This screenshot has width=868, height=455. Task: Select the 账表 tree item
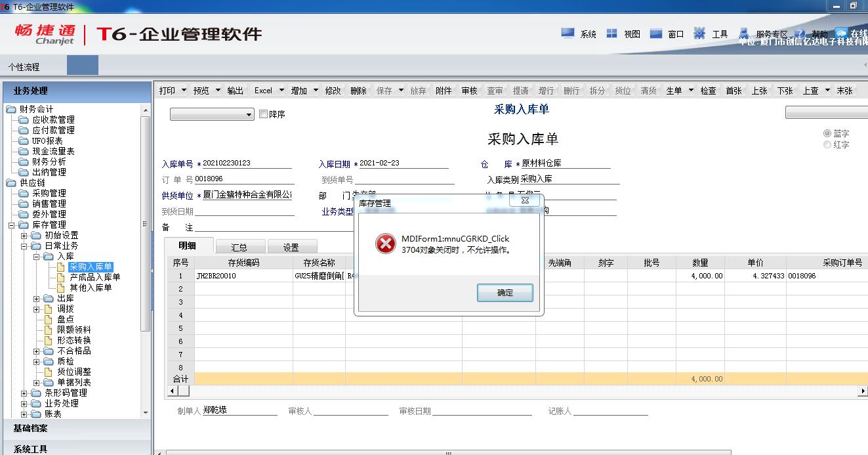pos(52,414)
